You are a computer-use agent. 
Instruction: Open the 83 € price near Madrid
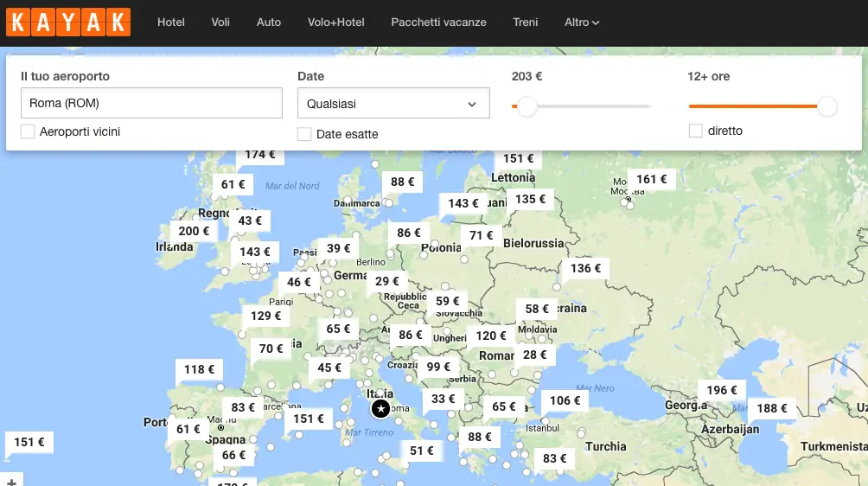(x=242, y=407)
